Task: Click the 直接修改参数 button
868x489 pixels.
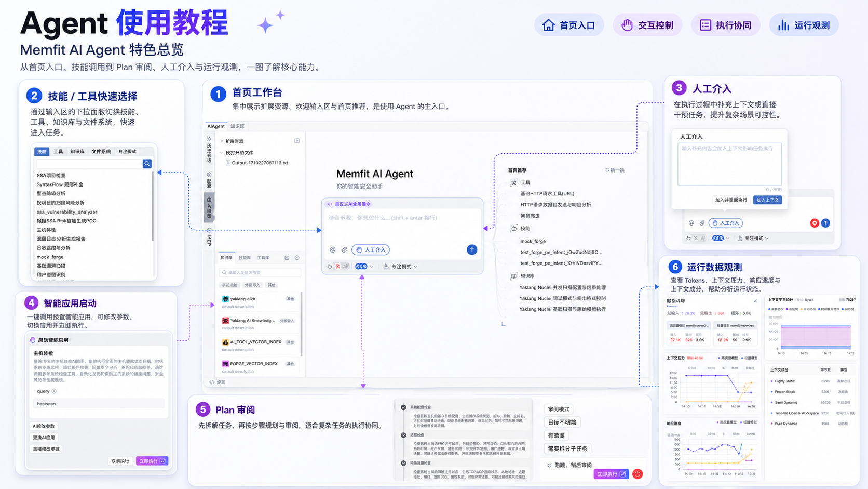Action: pos(46,449)
